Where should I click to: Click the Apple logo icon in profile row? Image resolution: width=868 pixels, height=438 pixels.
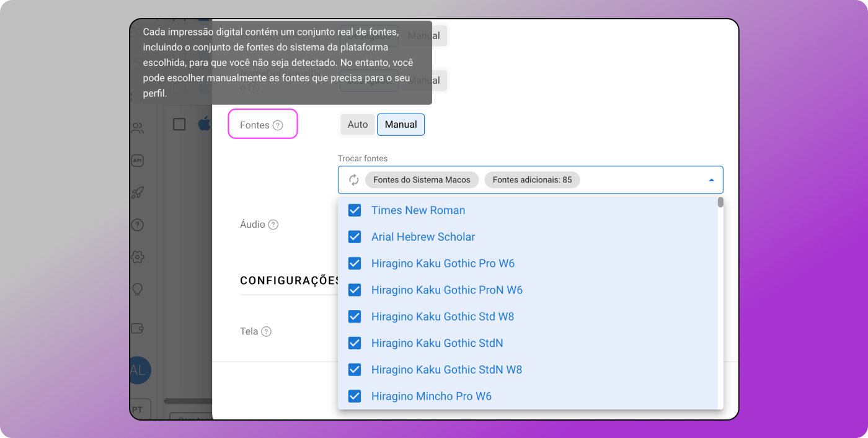(x=204, y=124)
